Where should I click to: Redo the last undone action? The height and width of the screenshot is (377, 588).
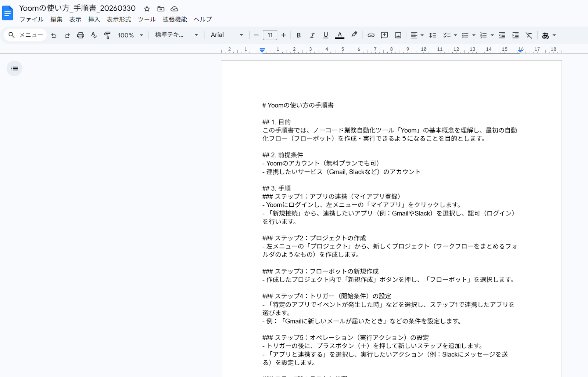point(67,35)
